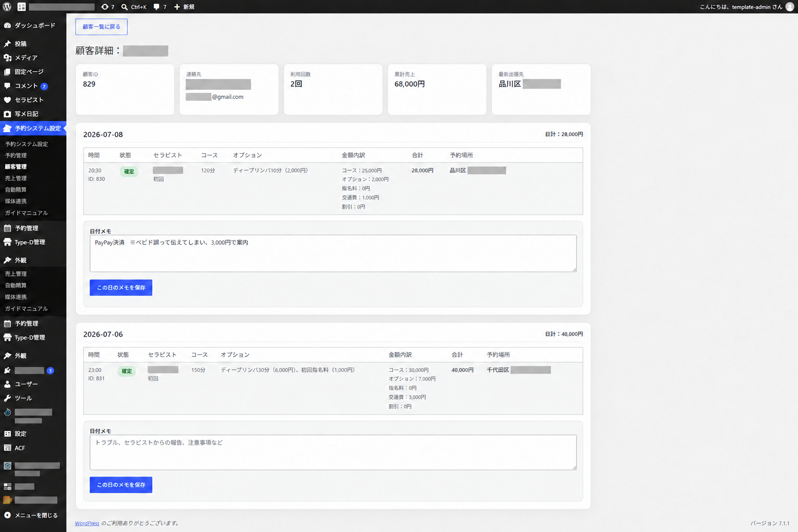The width and height of the screenshot is (798, 532).
Task: Save the memo for 2026-07-08
Action: coord(121,288)
